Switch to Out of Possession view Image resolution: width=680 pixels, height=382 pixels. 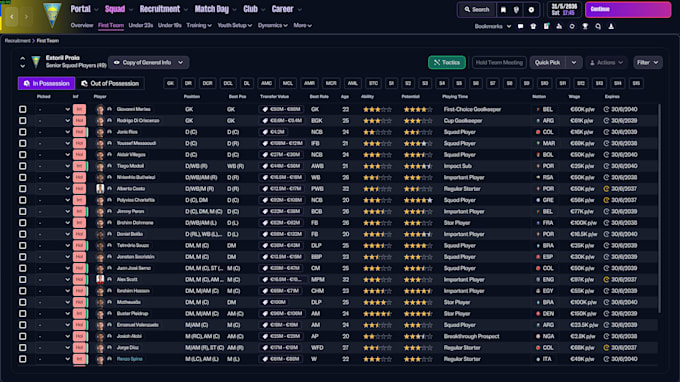110,83
